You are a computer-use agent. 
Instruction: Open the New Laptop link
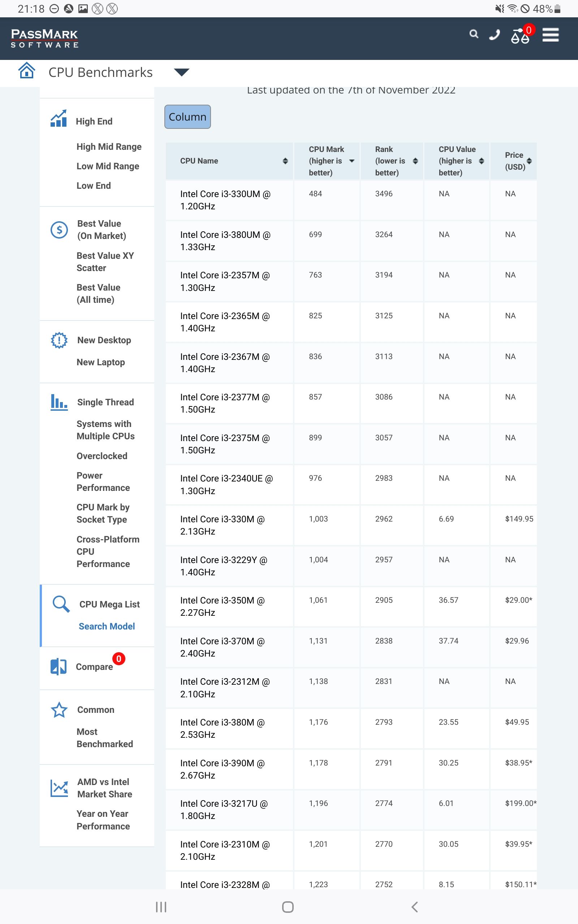pyautogui.click(x=100, y=362)
